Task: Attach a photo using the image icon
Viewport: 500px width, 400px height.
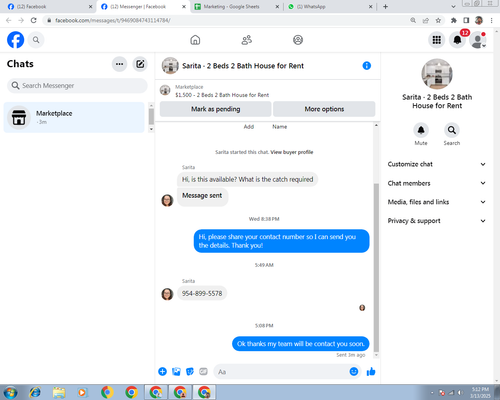Action: click(x=176, y=371)
